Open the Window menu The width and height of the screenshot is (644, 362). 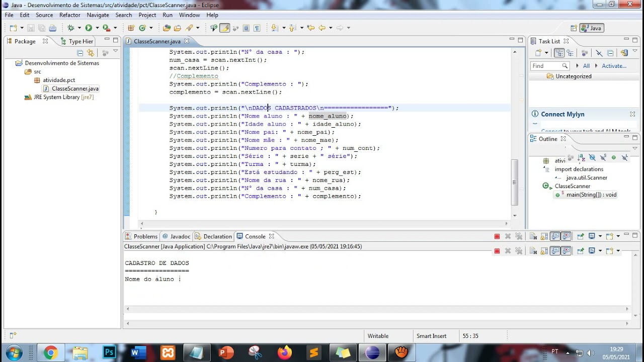190,15
